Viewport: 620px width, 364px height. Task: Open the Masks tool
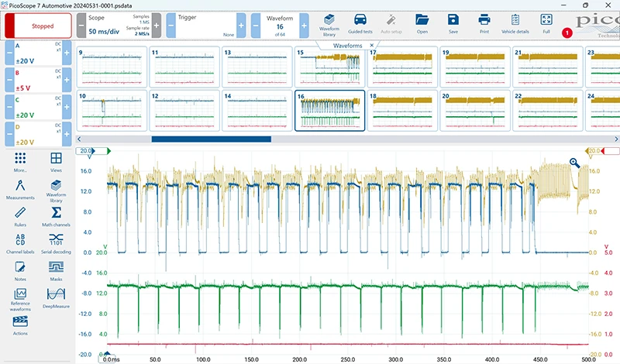56,271
